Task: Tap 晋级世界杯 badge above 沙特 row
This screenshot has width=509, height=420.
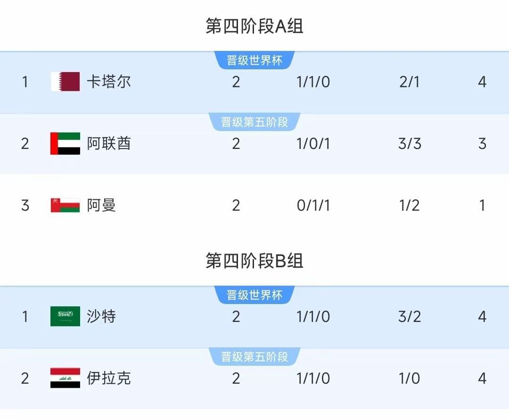Action: [254, 295]
